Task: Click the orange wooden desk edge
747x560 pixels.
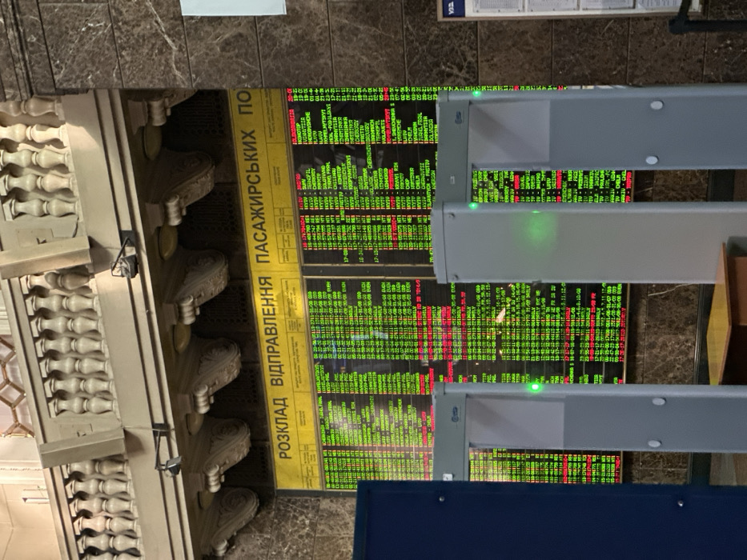Action: pos(719,314)
